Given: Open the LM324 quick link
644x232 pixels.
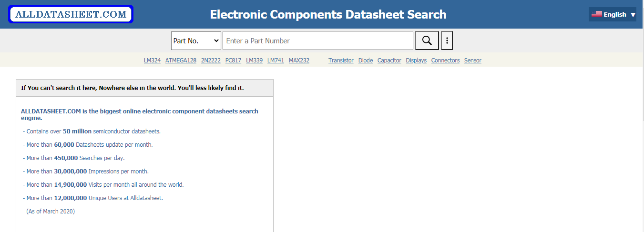Looking at the screenshot, I should click(152, 61).
